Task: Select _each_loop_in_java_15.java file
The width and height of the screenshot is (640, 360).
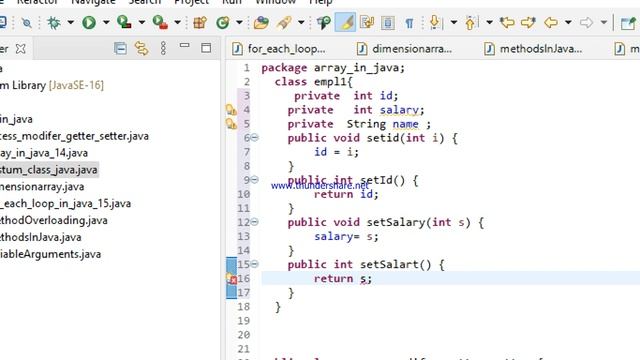Action: click(x=65, y=203)
